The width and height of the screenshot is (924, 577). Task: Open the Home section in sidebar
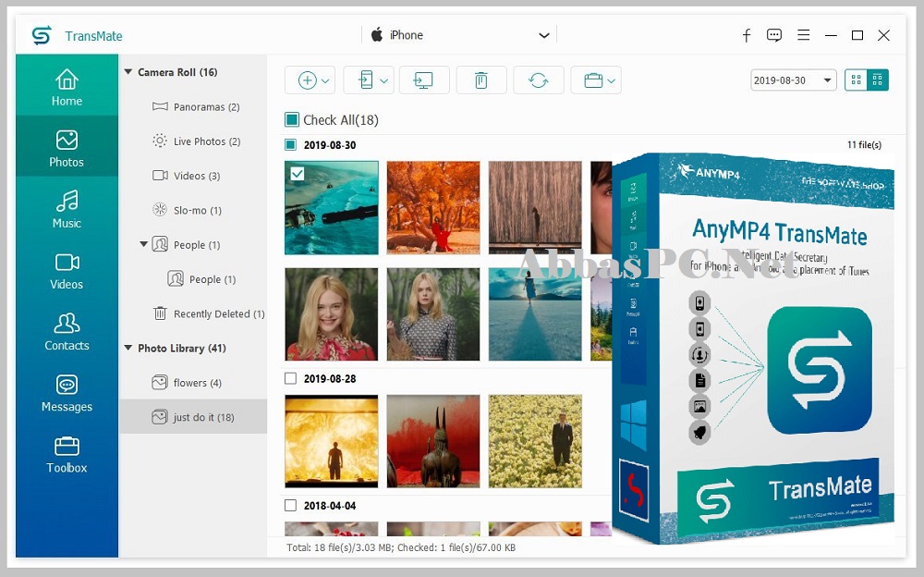67,86
